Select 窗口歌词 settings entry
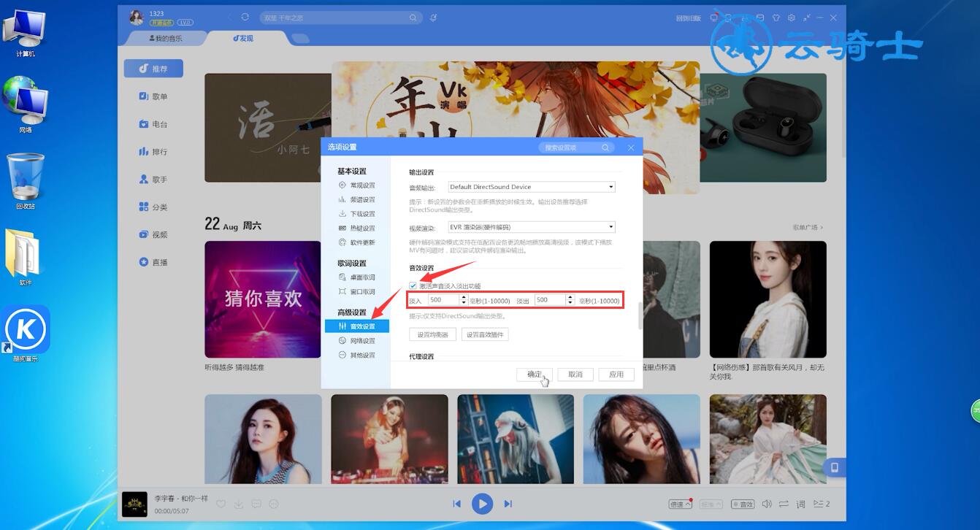This screenshot has height=530, width=980. click(x=357, y=291)
